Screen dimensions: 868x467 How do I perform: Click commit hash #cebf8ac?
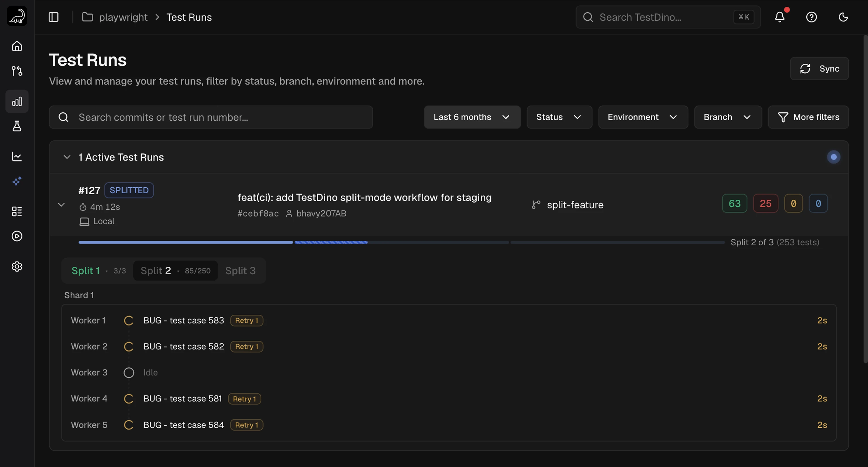tap(258, 213)
